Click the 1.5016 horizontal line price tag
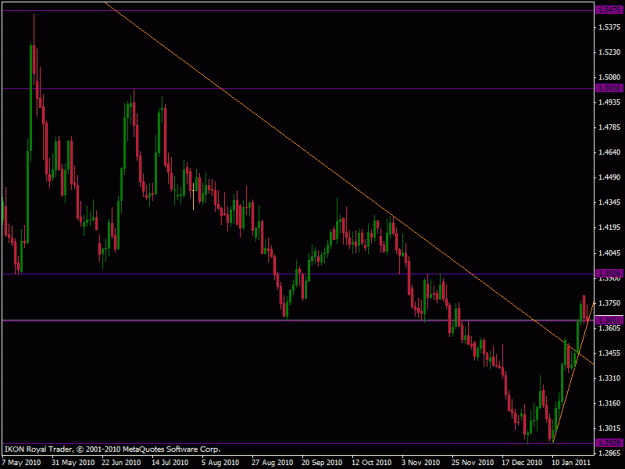The height and width of the screenshot is (469, 625). [609, 88]
